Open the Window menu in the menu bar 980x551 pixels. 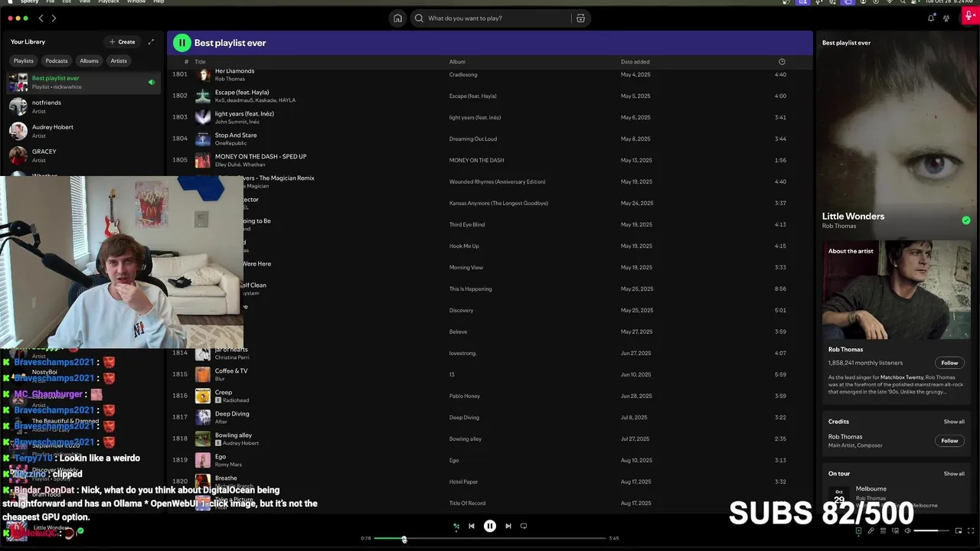tap(136, 2)
